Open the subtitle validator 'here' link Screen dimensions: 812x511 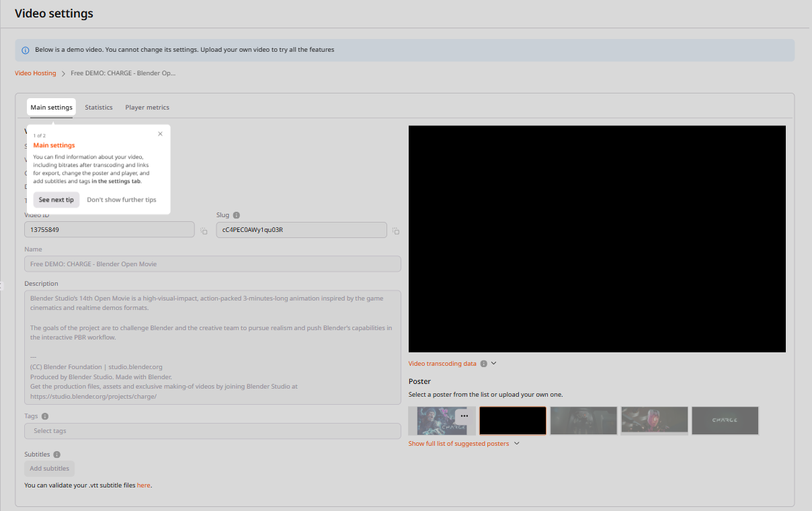(143, 485)
